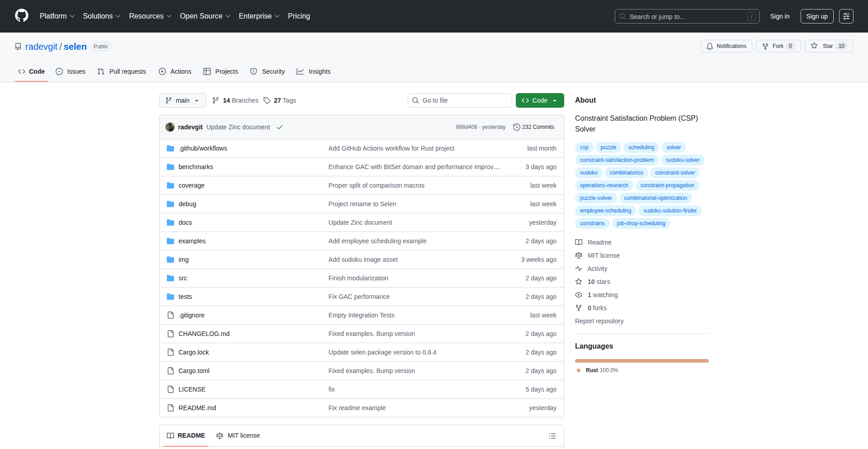The height and width of the screenshot is (449, 868).
Task: Switch to the Projects tab
Action: point(221,71)
